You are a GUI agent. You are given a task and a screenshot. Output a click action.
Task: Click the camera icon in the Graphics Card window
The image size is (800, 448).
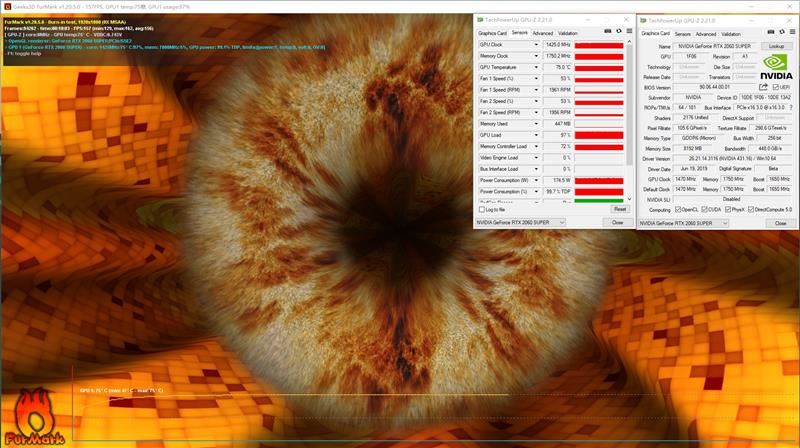pyautogui.click(x=770, y=32)
